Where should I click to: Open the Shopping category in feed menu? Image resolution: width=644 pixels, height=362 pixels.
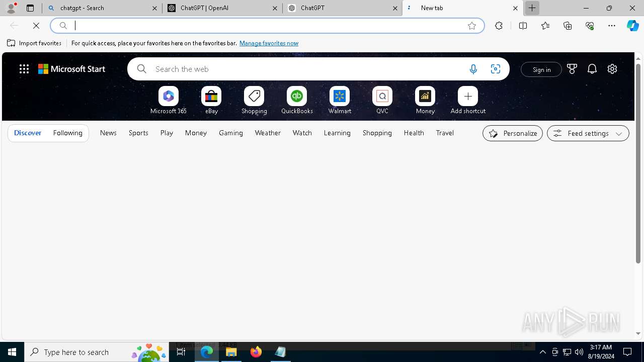377,133
